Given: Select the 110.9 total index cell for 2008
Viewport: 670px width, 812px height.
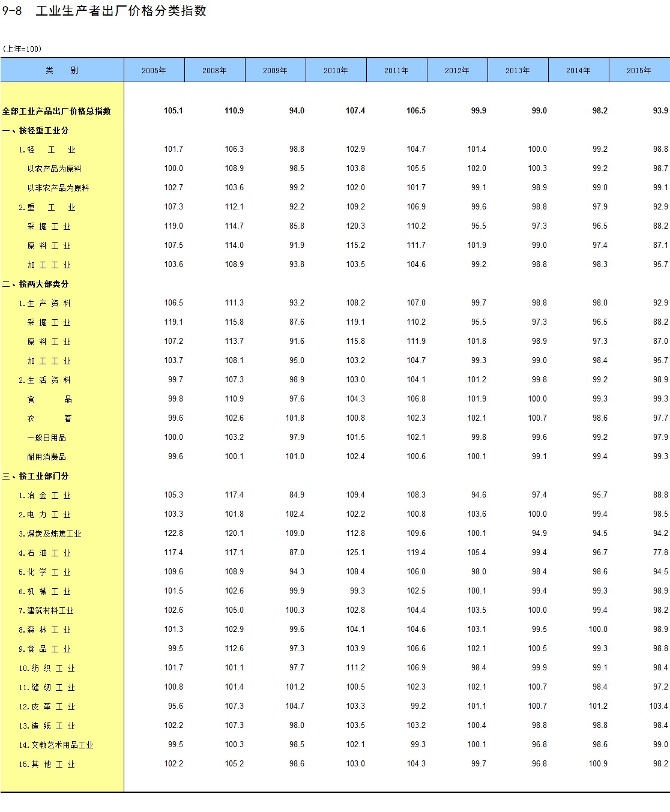Looking at the screenshot, I should [234, 110].
